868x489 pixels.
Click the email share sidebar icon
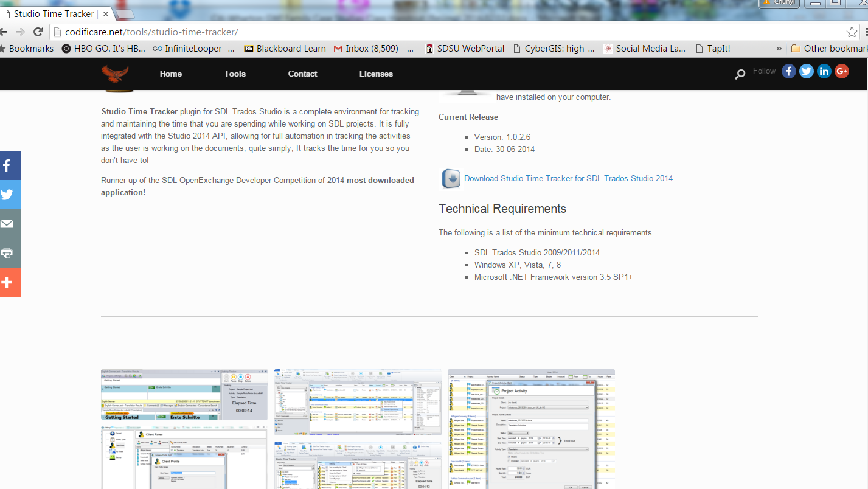tap(9, 224)
